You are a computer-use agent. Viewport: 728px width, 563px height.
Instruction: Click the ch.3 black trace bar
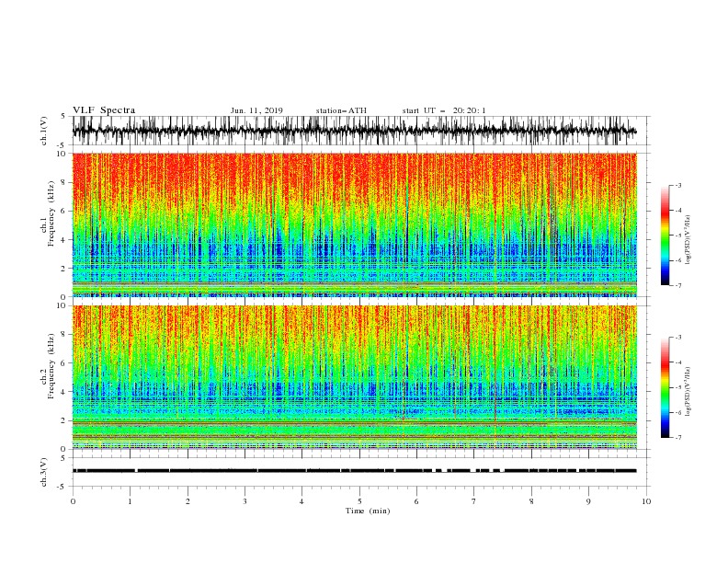point(355,471)
